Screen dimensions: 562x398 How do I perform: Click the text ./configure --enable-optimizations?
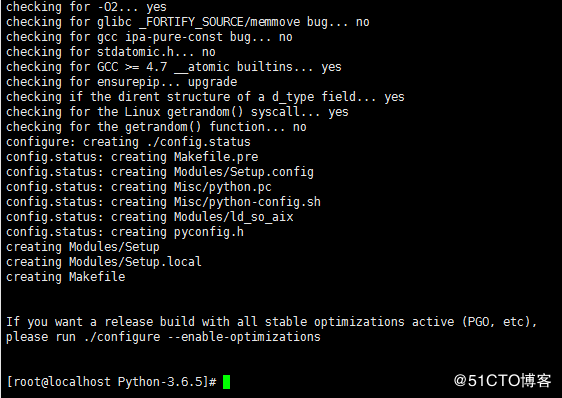202,337
